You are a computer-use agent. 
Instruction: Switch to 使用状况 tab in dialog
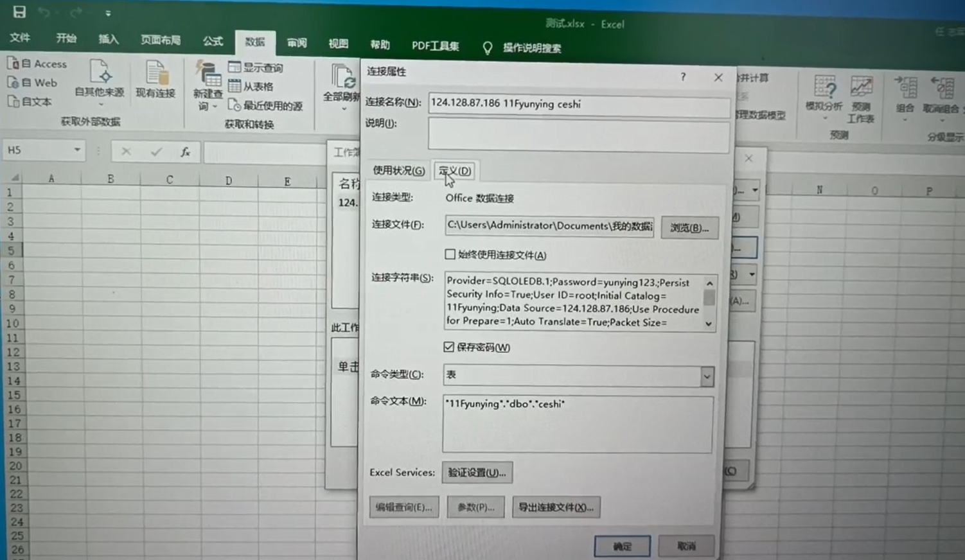click(398, 170)
